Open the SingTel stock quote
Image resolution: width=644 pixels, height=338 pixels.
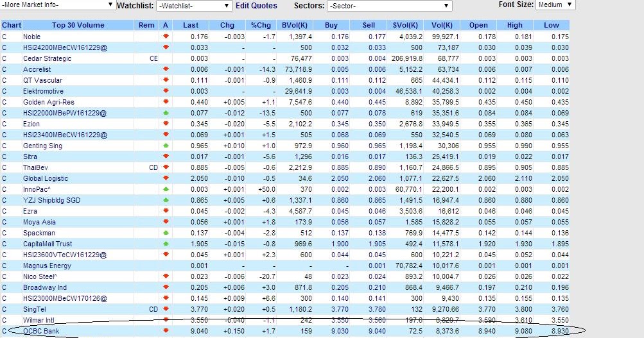[x=35, y=309]
